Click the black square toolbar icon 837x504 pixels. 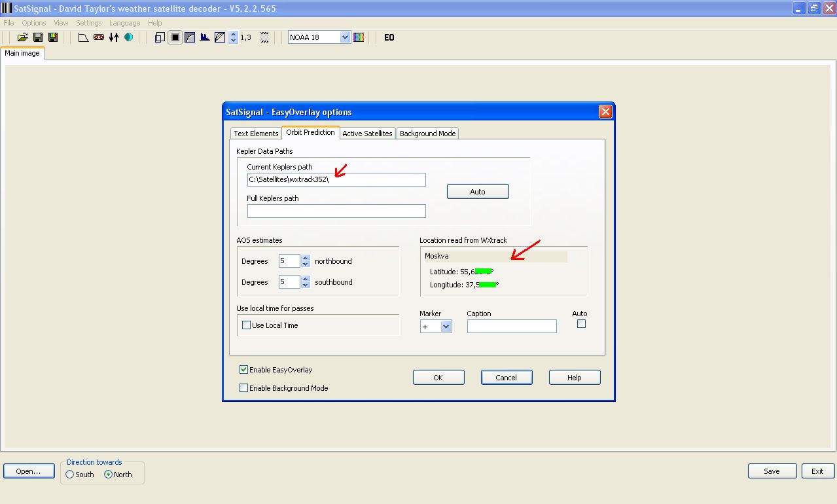coord(175,37)
